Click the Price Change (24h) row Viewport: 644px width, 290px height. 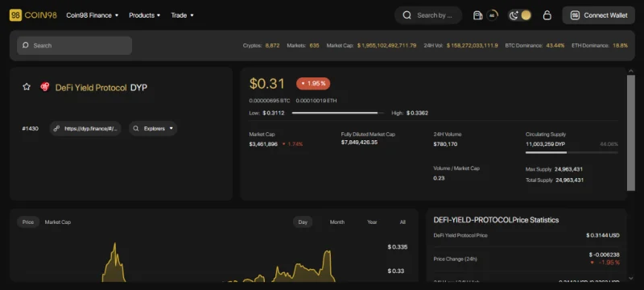click(x=526, y=259)
